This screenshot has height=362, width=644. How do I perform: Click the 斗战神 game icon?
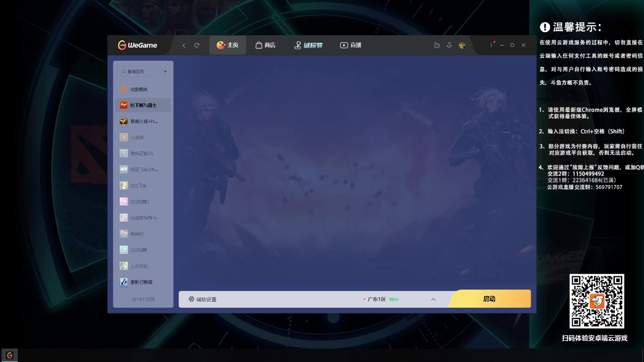124,137
